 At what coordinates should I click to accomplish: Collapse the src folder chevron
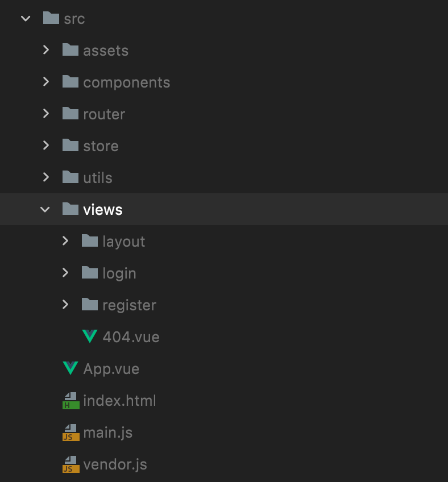[x=26, y=19]
